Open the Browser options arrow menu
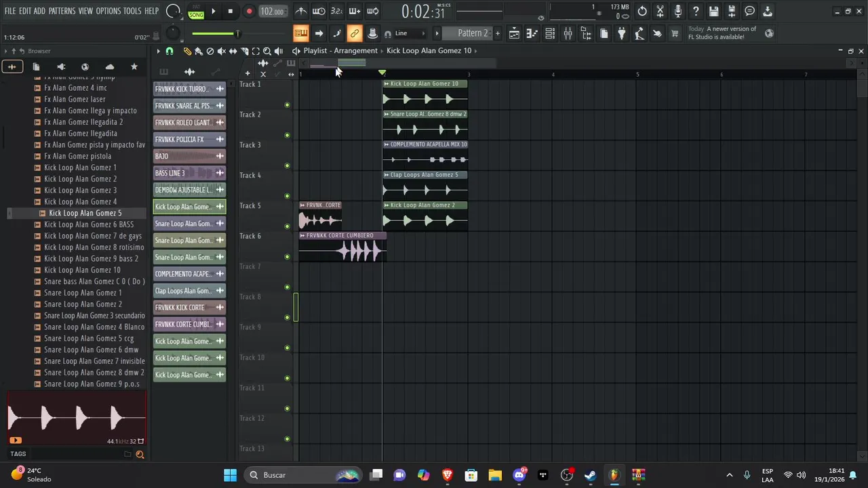The image size is (868, 488). pos(5,51)
